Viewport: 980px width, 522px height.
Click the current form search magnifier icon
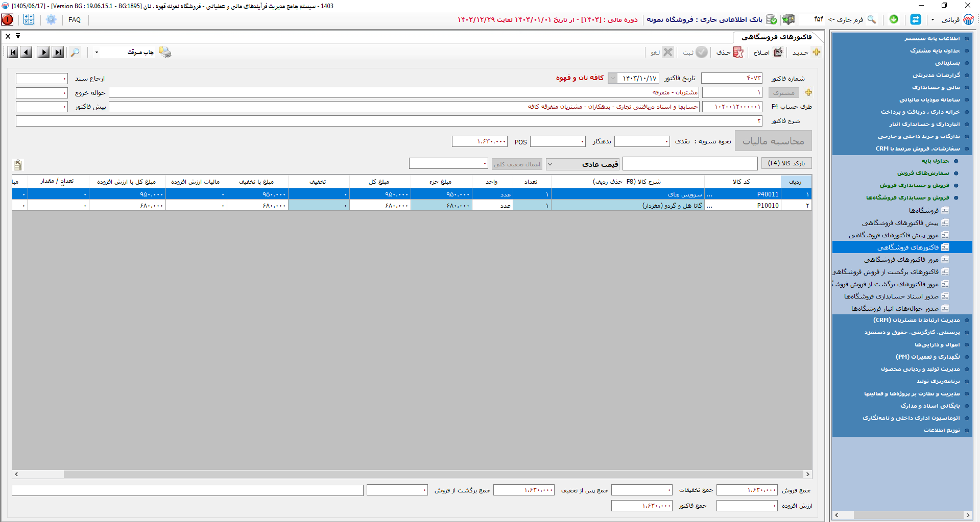click(x=872, y=19)
